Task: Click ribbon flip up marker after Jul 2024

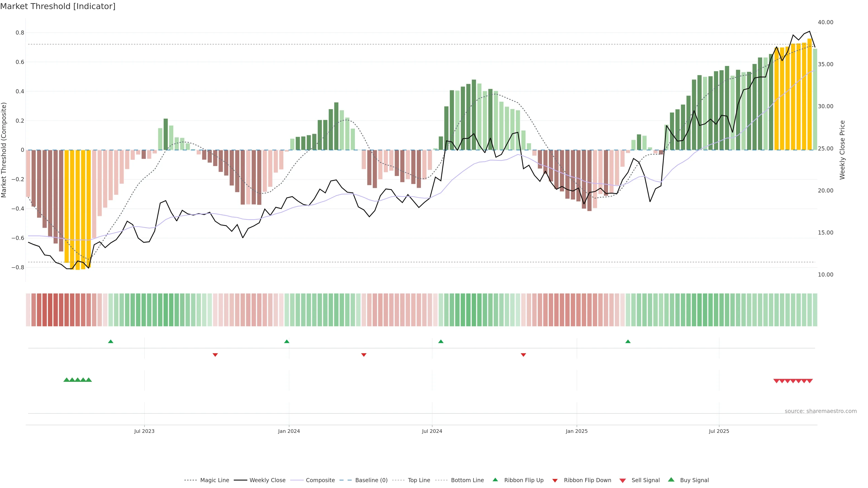Action: pos(441,342)
